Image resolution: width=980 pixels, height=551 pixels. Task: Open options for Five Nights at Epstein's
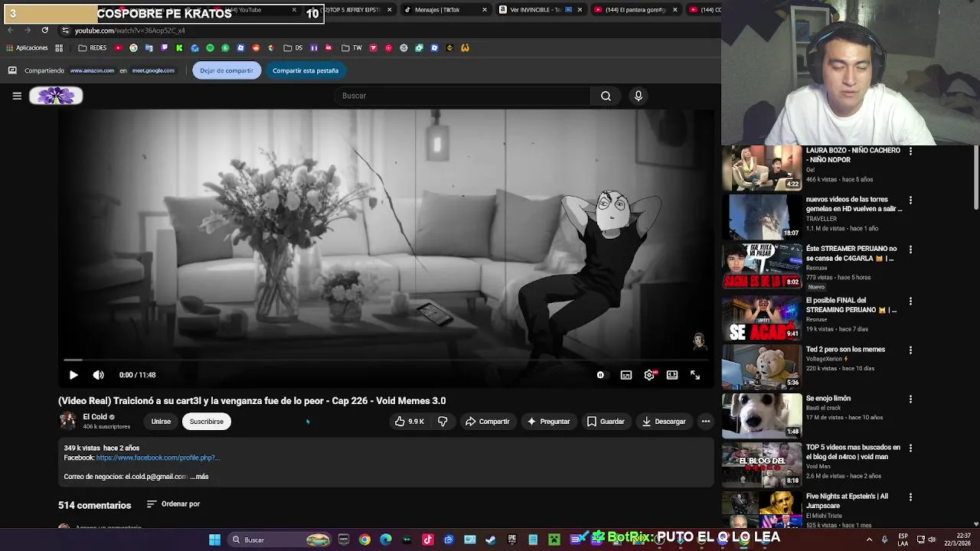[x=910, y=497]
